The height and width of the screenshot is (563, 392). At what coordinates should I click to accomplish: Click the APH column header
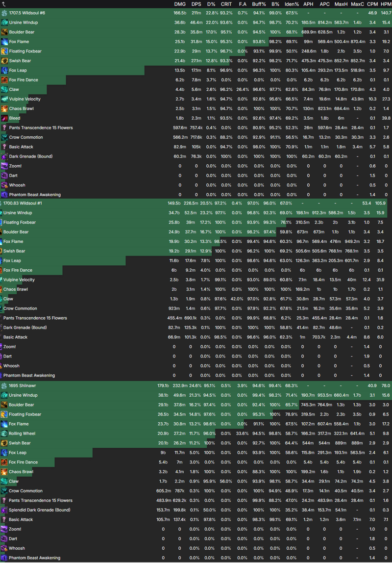click(308, 4)
